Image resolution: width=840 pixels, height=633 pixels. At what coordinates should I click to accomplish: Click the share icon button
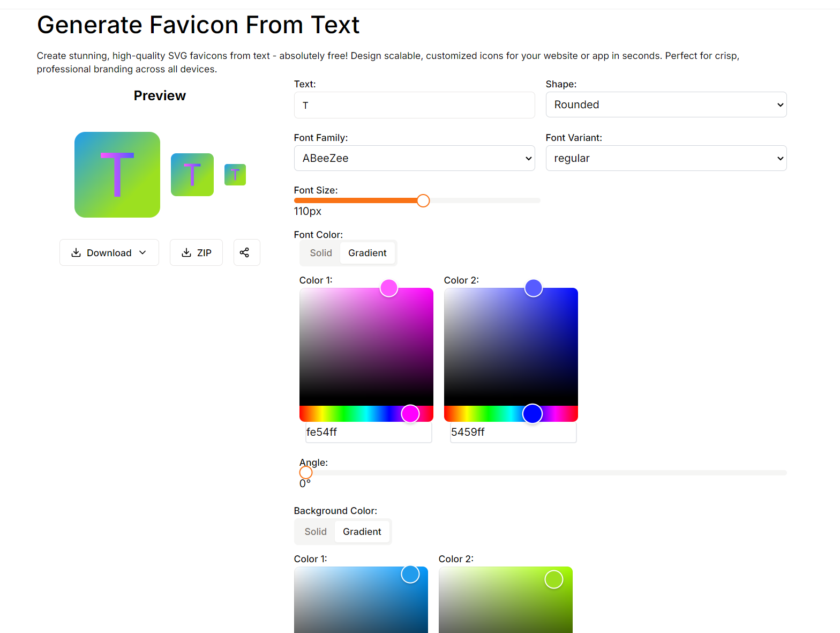[x=246, y=252]
